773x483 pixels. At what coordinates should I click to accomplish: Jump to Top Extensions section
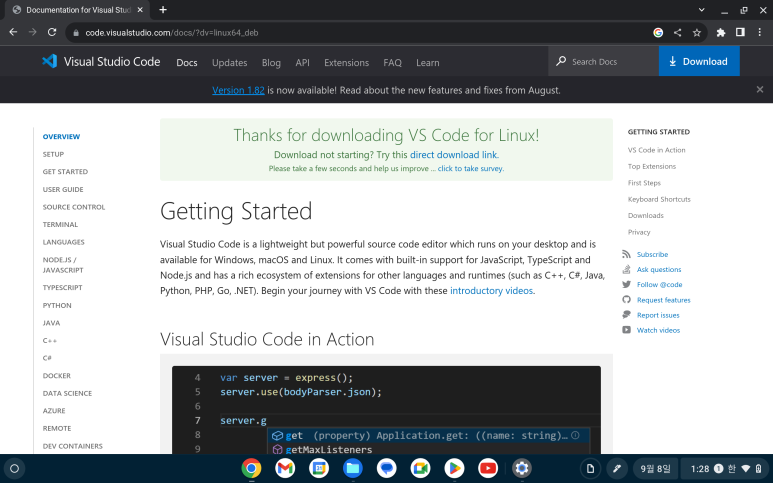tap(652, 167)
